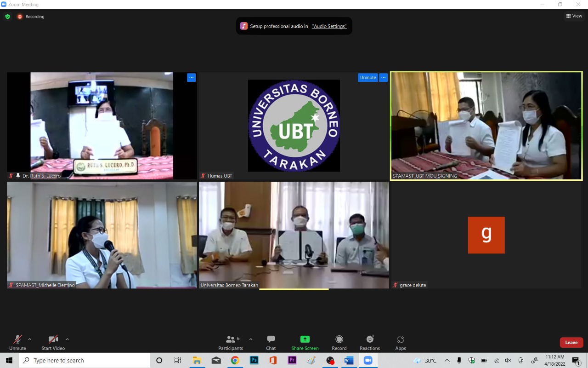This screenshot has width=588, height=368.
Task: Open the Mail app on the taskbar
Action: point(216,361)
